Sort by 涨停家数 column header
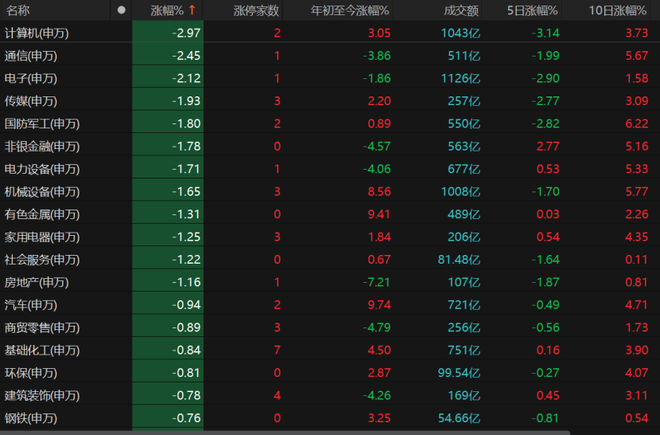Viewport: 660px width, 435px height. pyautogui.click(x=256, y=10)
